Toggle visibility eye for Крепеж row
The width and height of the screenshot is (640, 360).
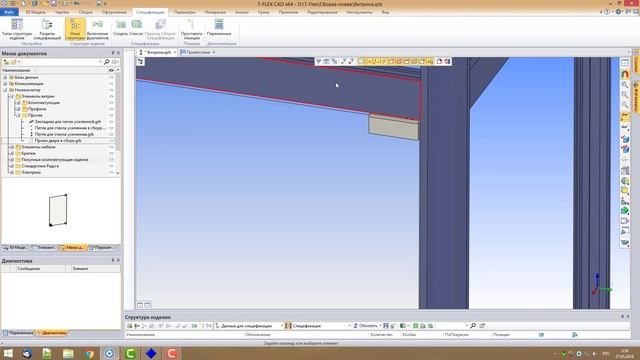[111, 153]
